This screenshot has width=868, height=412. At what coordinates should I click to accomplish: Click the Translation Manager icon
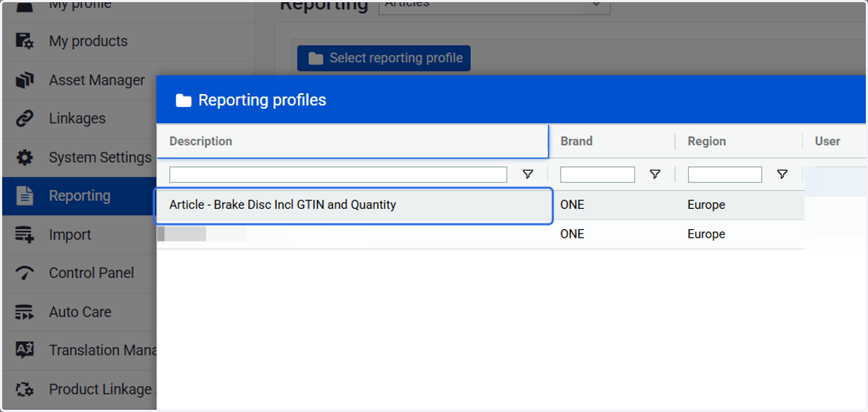pyautogui.click(x=25, y=351)
